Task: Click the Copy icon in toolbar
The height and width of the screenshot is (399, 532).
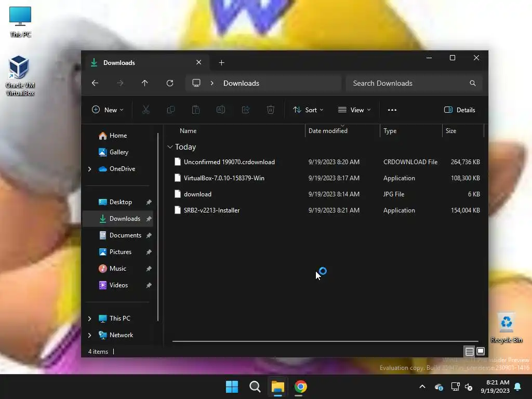Action: 170,110
